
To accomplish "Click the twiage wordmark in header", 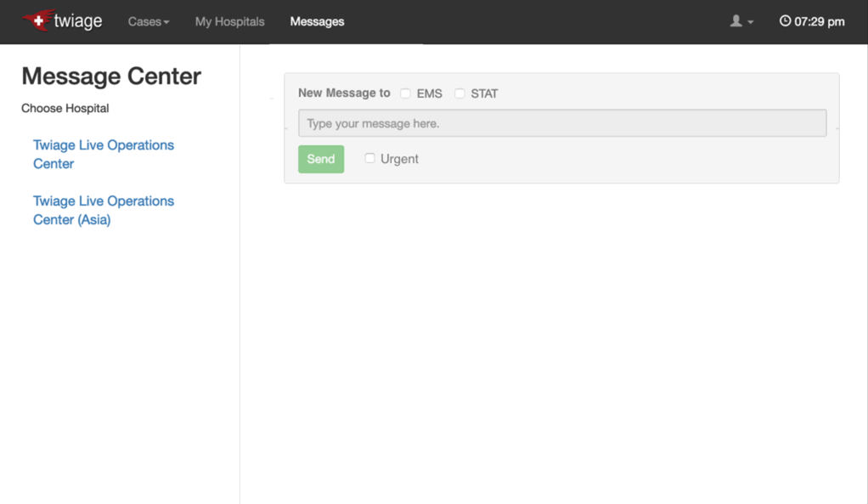I will pos(78,21).
